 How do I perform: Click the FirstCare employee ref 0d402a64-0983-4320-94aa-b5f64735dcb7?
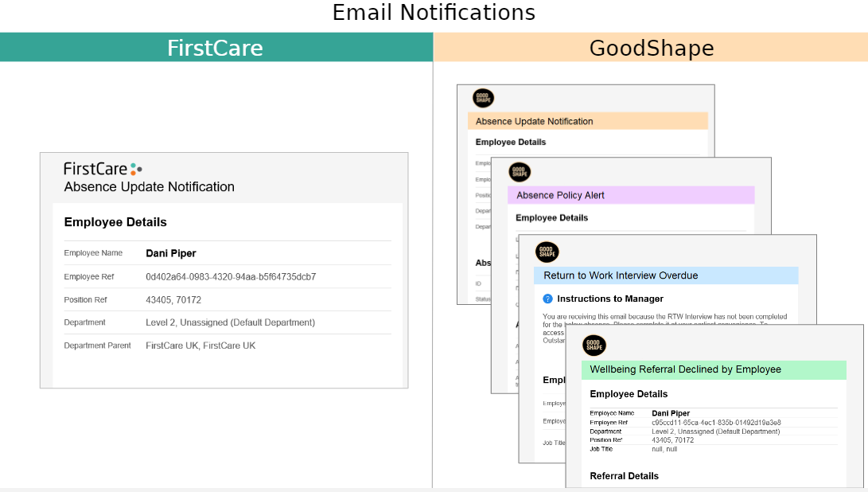231,276
